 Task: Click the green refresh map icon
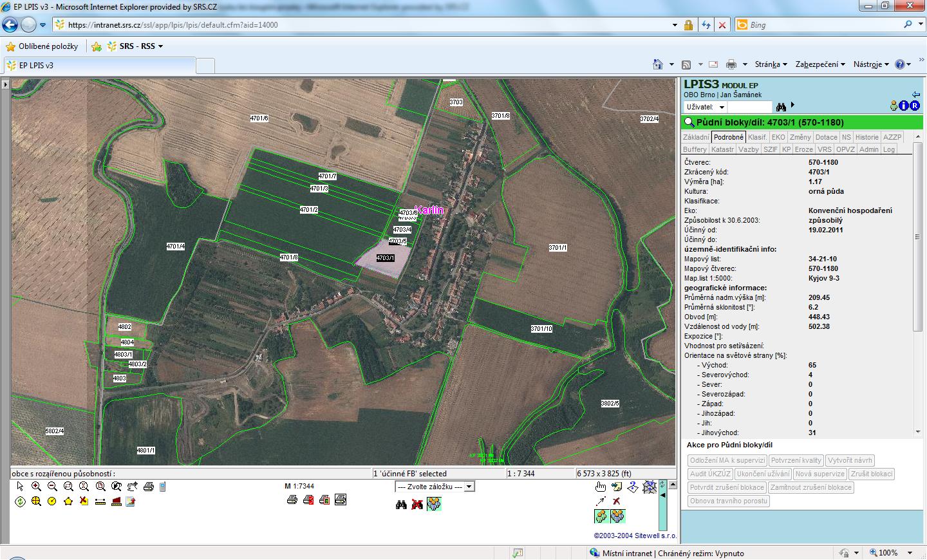20,501
